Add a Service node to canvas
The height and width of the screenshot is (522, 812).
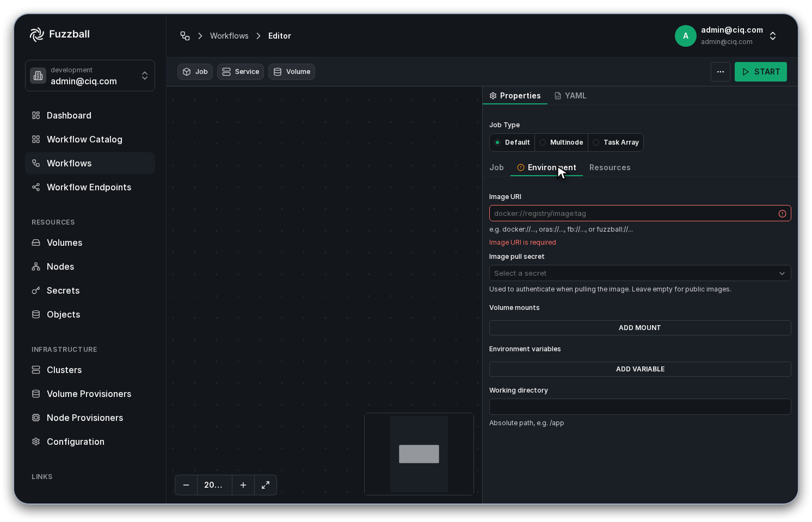tap(241, 72)
